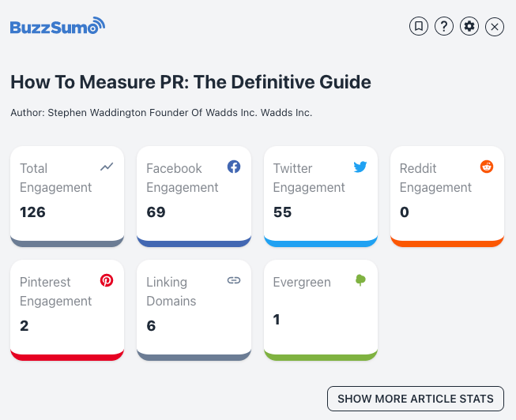Viewport: 516px width, 420px height.
Task: Click the Facebook Engagement count 69
Action: coord(156,212)
